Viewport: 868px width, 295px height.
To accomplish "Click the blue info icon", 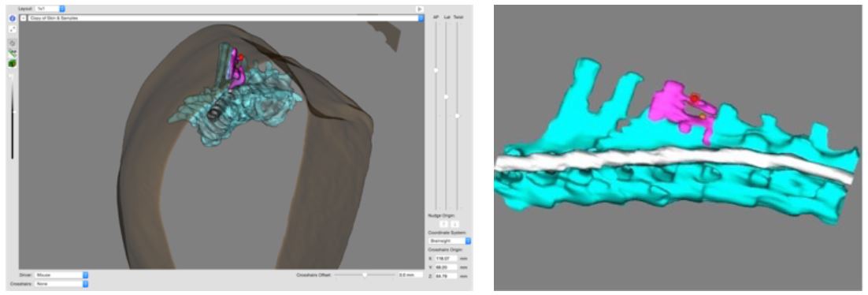I will (x=12, y=18).
